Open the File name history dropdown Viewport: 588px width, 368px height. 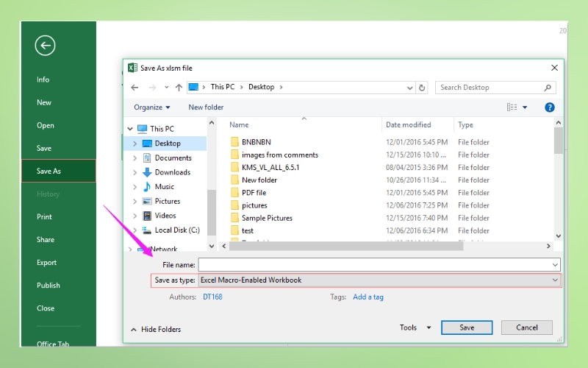pyautogui.click(x=555, y=265)
